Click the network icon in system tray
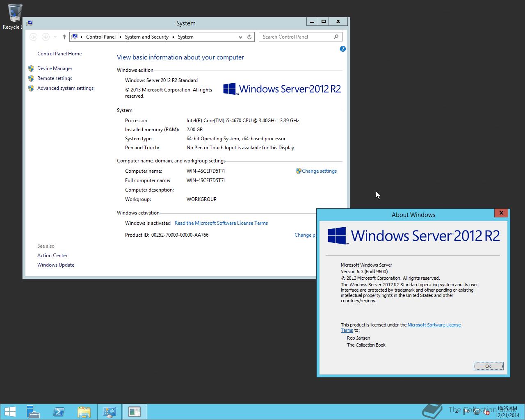The height and width of the screenshot is (420, 525). (x=477, y=411)
